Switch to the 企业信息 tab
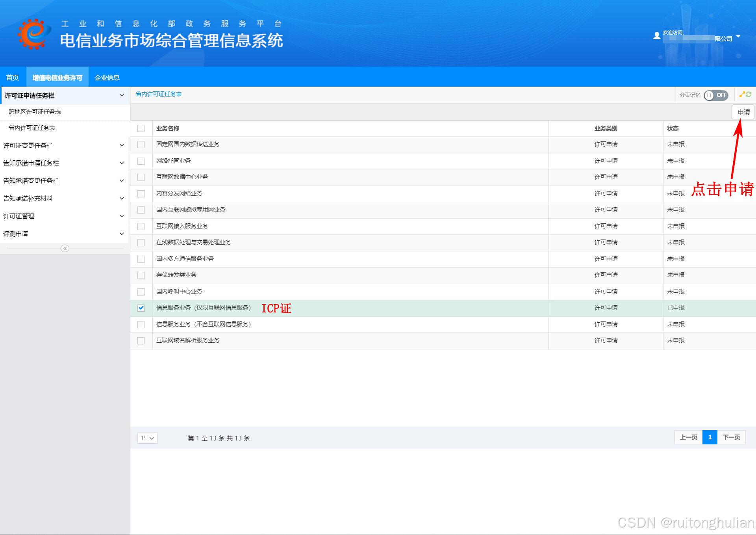Screen dimensions: 756x535 pos(107,78)
